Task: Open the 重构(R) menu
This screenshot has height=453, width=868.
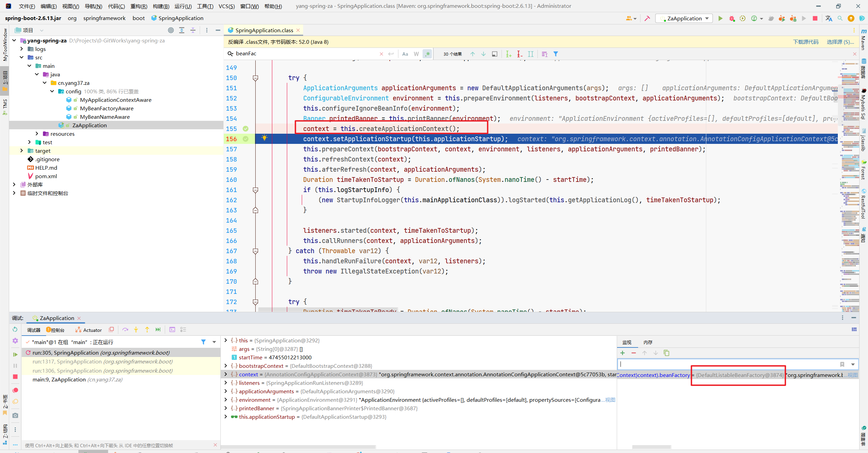Action: point(139,6)
